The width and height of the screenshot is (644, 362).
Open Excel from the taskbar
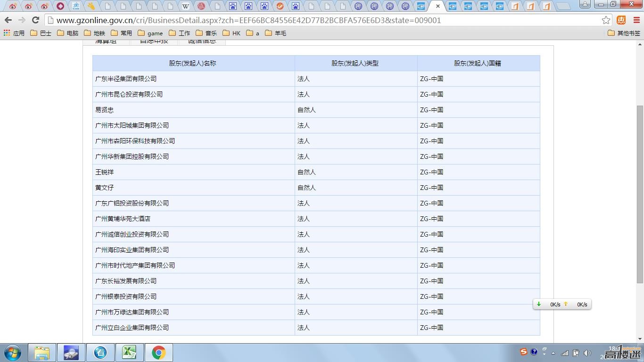point(129,353)
